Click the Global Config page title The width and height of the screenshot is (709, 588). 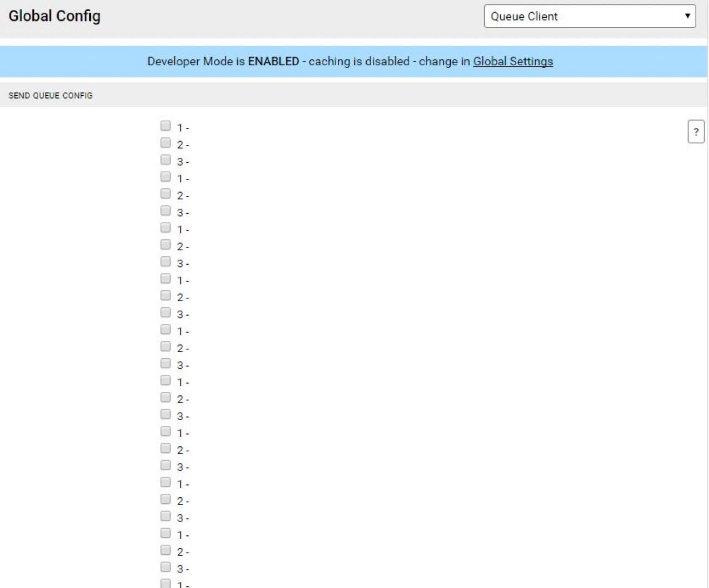pos(54,16)
